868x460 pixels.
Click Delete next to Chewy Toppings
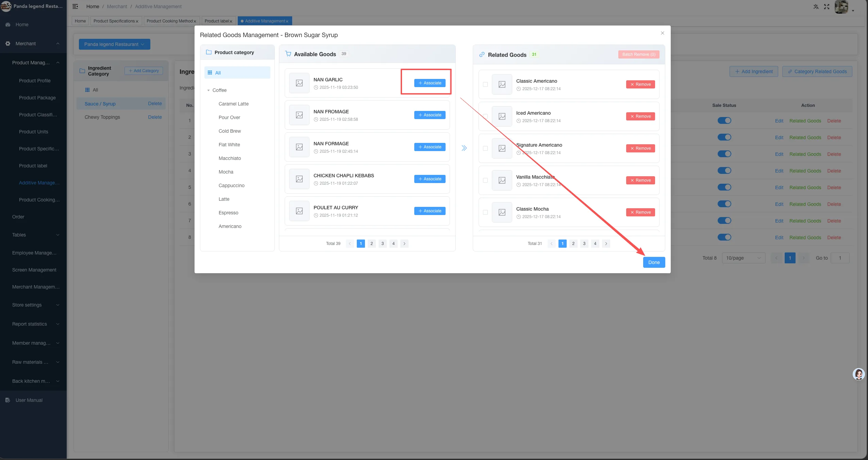tap(155, 117)
